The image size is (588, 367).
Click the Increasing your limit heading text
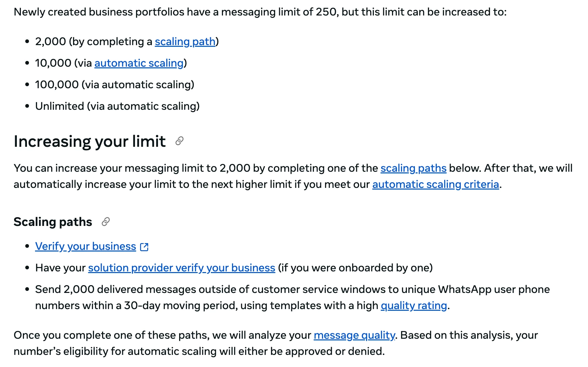pyautogui.click(x=90, y=141)
